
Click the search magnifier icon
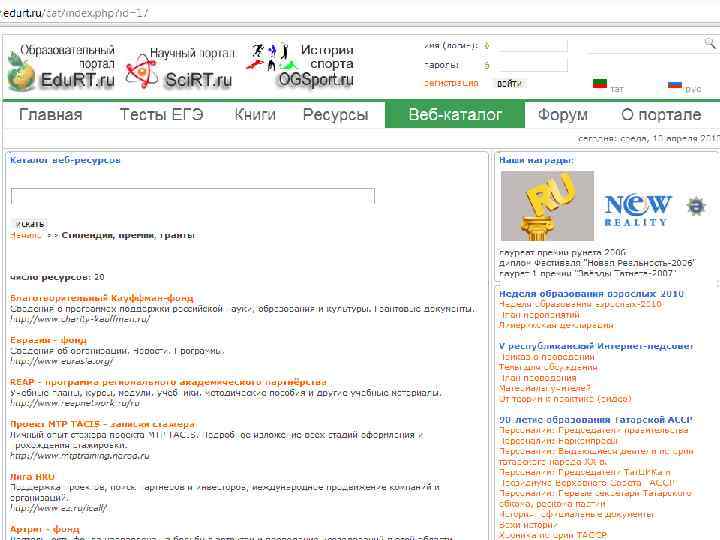coord(710,44)
